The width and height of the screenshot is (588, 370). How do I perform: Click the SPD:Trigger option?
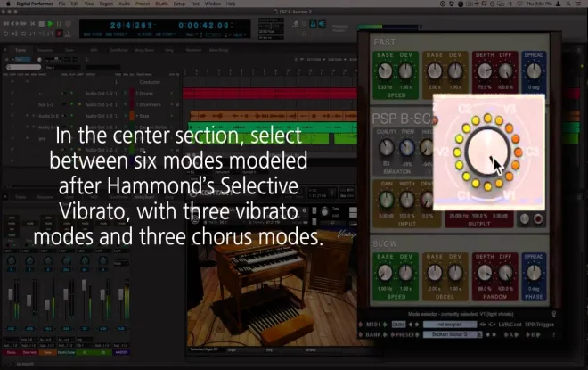539,325
